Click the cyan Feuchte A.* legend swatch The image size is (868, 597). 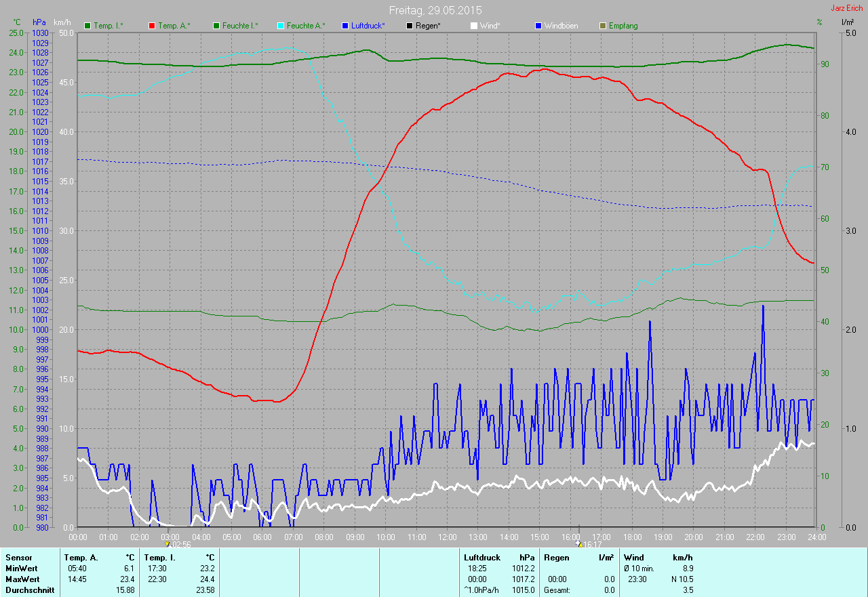pos(281,26)
